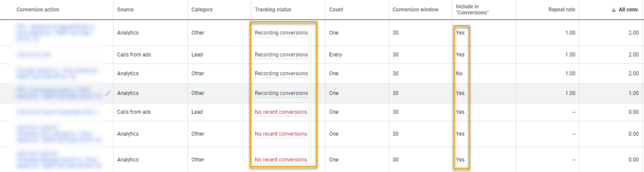Click the Repeat rate column header
644x172 pixels.
point(562,9)
